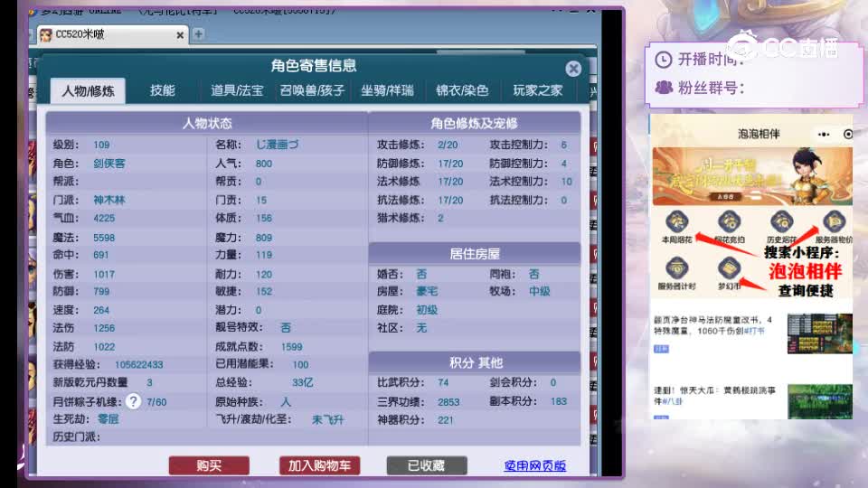Click the 法术控制力 value 10
The image size is (868, 488).
[566, 182]
